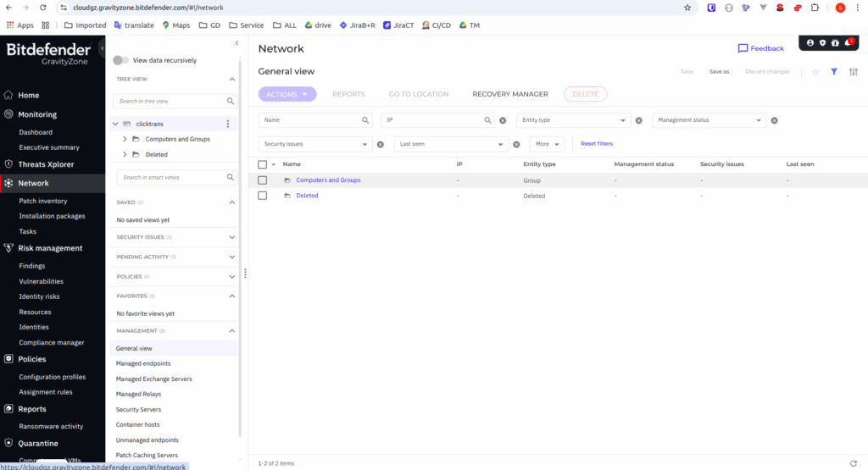Click the Save as button
868x470 pixels.
(x=719, y=72)
